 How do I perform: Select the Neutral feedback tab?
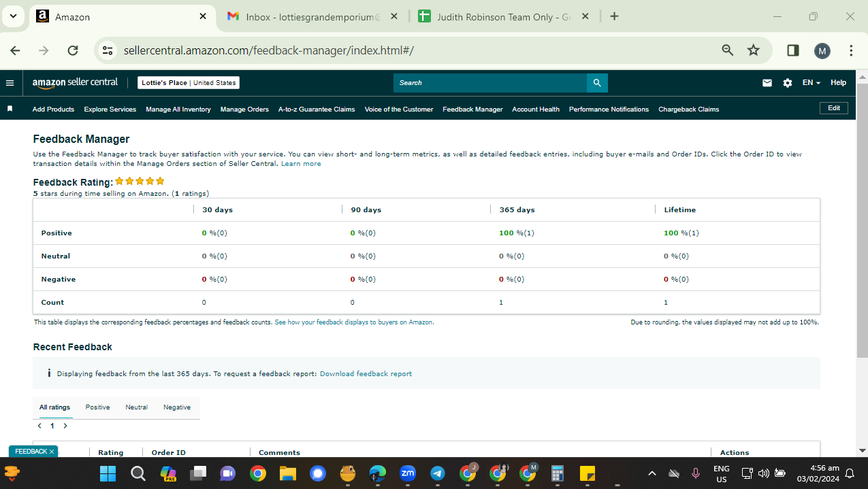coord(136,407)
